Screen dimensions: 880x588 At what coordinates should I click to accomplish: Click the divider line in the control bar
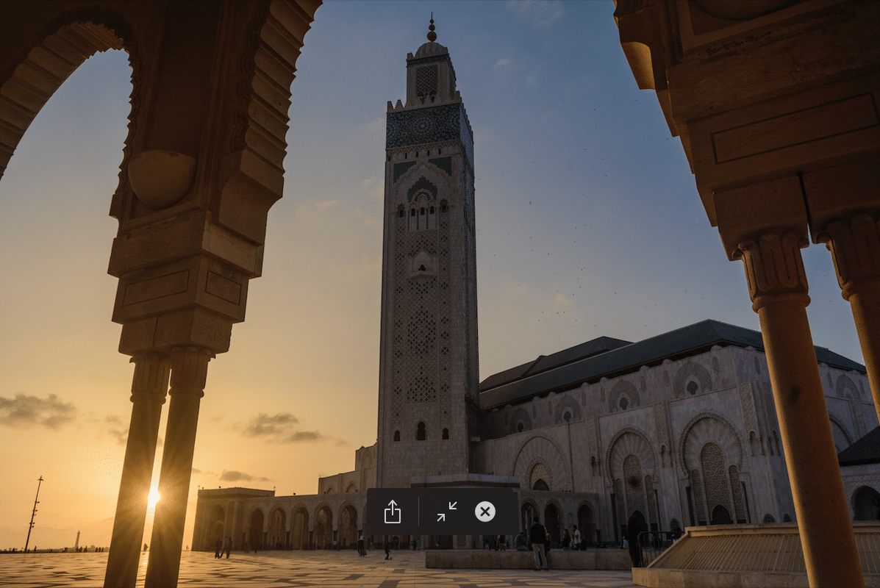pos(419,512)
